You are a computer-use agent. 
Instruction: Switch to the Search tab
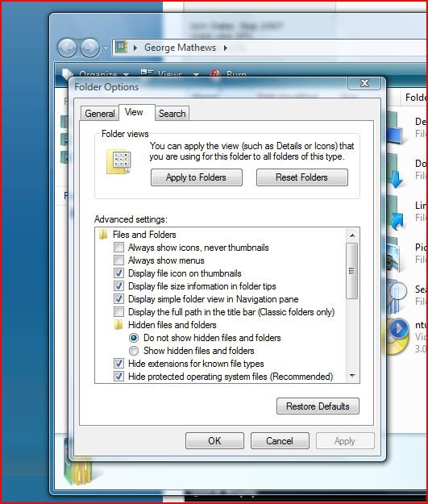point(172,114)
